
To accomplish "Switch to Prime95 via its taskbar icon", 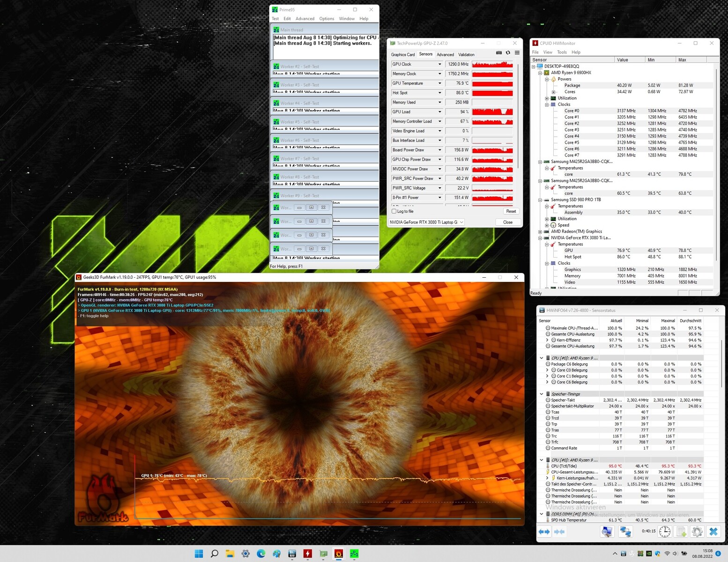I will [x=354, y=554].
